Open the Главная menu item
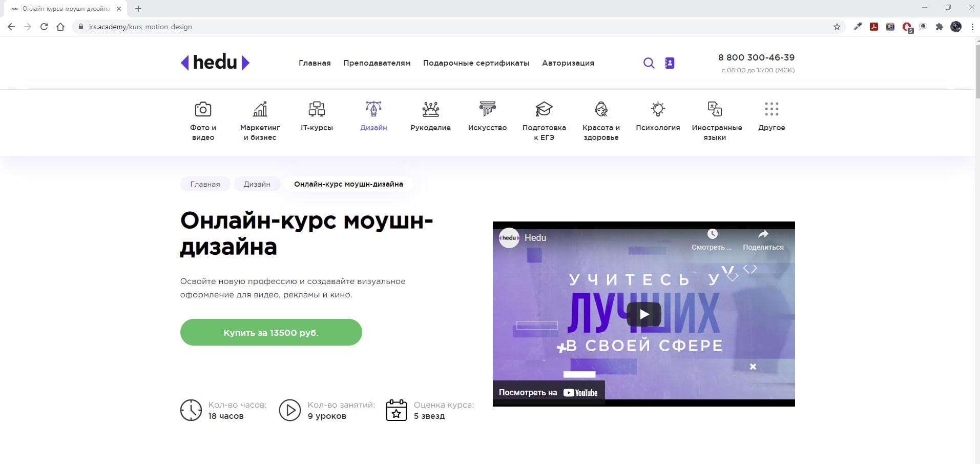 (x=315, y=63)
